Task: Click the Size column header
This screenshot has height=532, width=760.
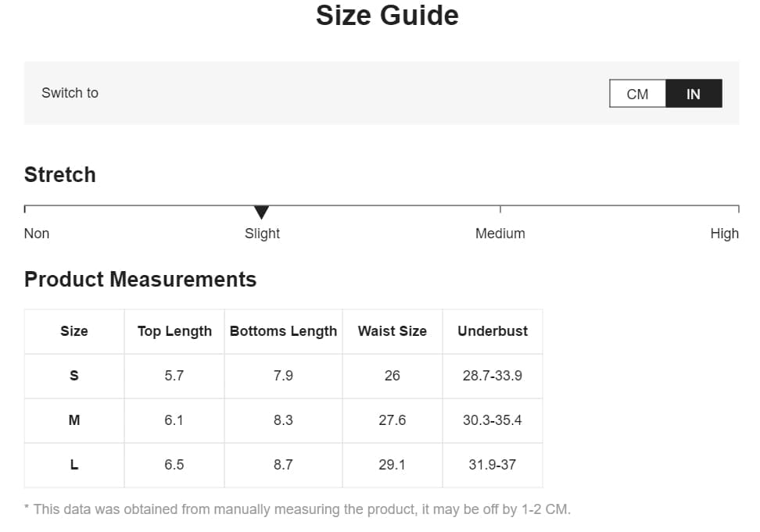Action: [74, 331]
